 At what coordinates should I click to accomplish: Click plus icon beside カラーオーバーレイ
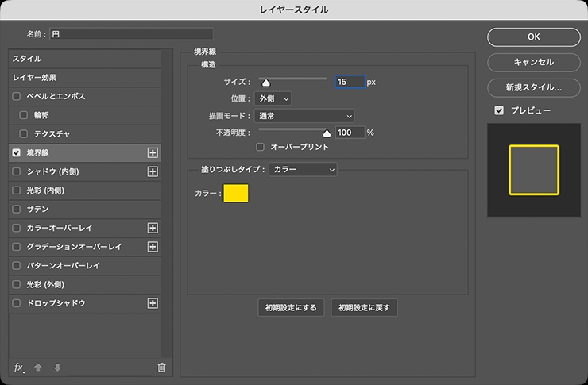click(x=153, y=228)
